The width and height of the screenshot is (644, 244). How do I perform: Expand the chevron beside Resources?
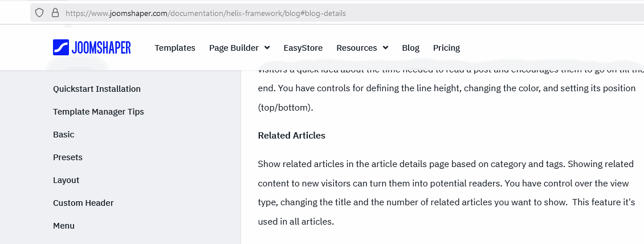[386, 48]
